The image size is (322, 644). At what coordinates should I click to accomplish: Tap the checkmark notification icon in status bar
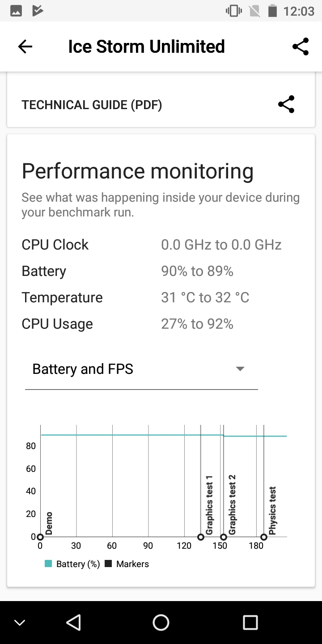coord(38,11)
